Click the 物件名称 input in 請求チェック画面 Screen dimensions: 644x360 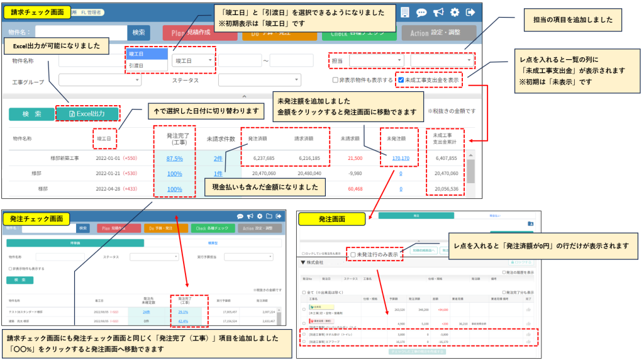92,60
